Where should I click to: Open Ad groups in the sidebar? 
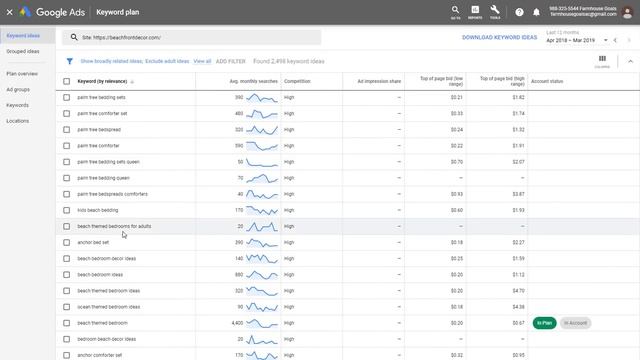tap(18, 89)
